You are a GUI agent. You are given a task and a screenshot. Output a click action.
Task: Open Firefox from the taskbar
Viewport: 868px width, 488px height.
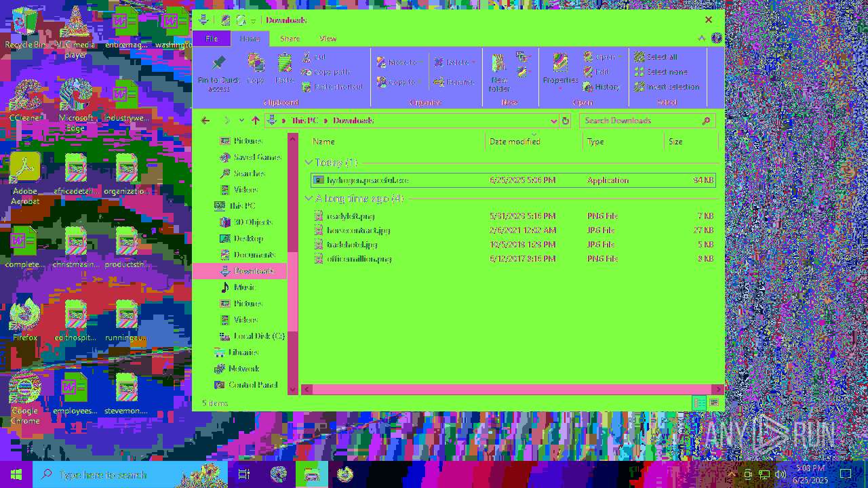(x=345, y=474)
